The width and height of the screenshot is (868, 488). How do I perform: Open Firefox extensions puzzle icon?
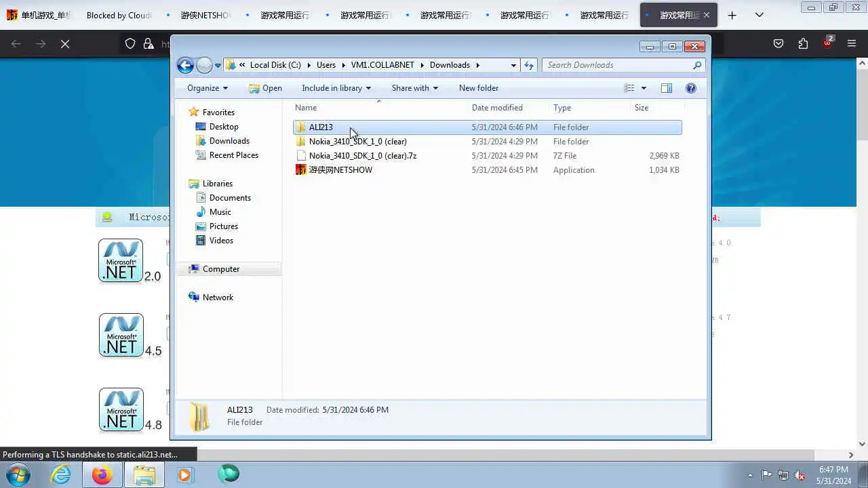pyautogui.click(x=804, y=43)
